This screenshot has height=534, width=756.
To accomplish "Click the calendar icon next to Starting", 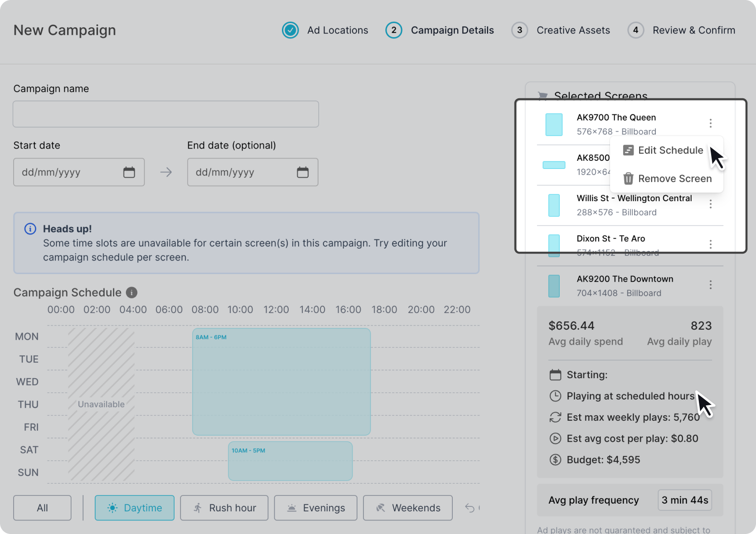I will [x=555, y=375].
